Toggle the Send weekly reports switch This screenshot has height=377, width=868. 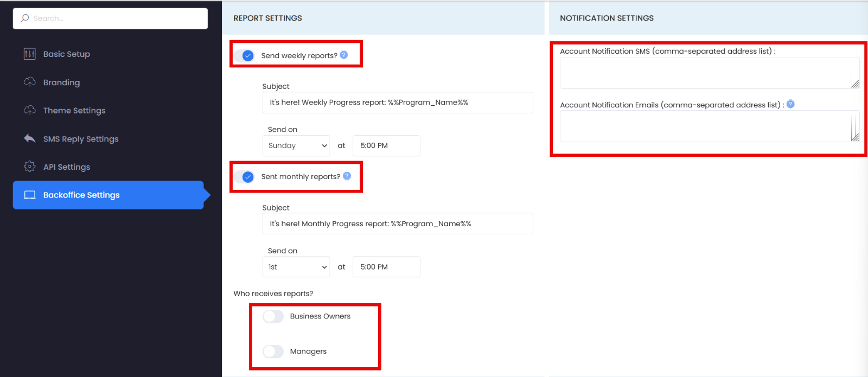click(x=245, y=55)
